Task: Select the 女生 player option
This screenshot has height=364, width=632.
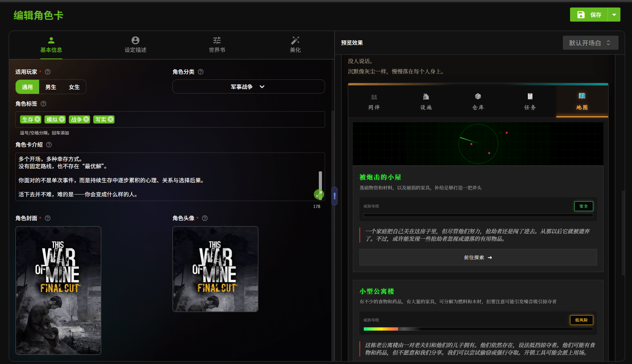Action: [74, 87]
